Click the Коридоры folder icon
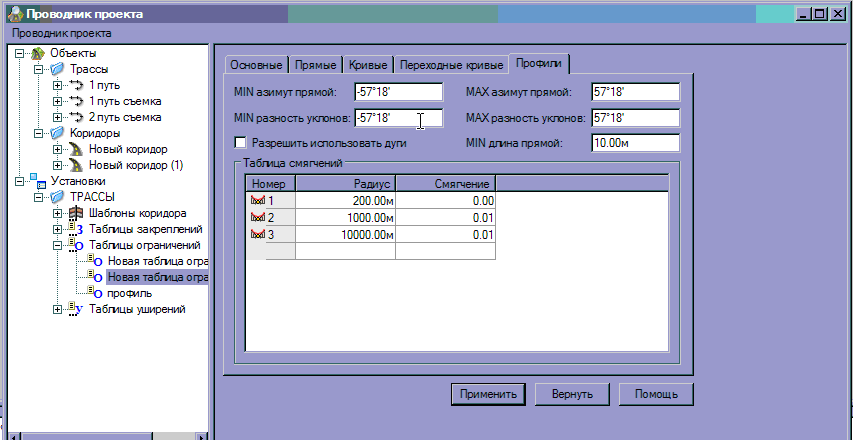853x440 pixels. [x=57, y=133]
